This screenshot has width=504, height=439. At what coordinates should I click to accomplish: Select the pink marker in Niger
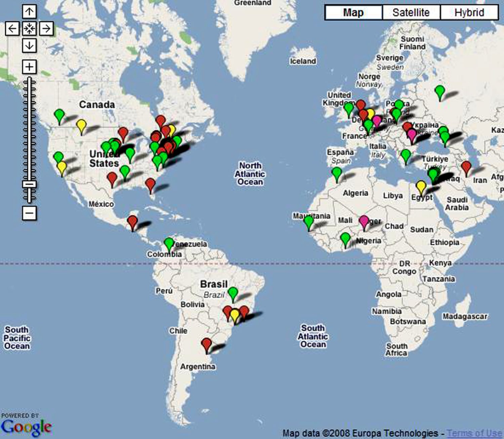click(x=364, y=222)
